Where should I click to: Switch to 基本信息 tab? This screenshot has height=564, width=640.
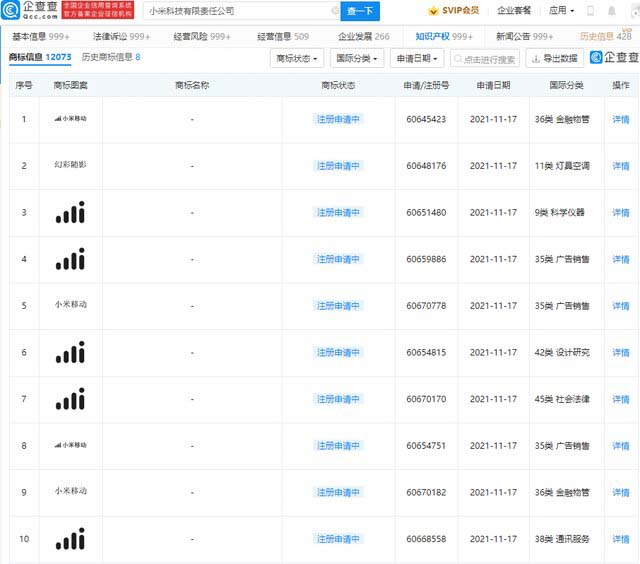(x=41, y=37)
